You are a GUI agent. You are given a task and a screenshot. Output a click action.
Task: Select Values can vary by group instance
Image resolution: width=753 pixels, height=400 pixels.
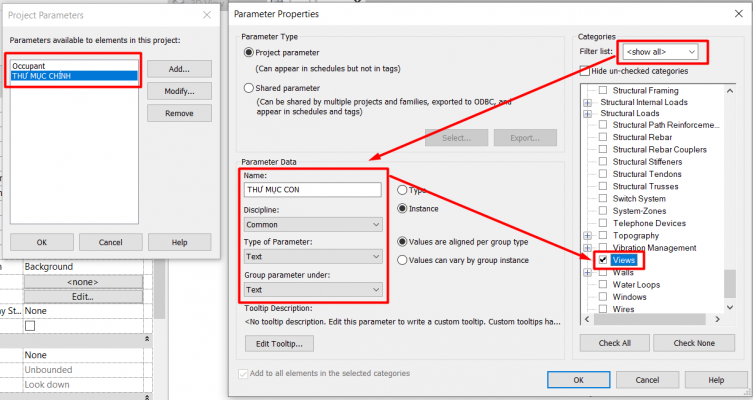(x=402, y=260)
